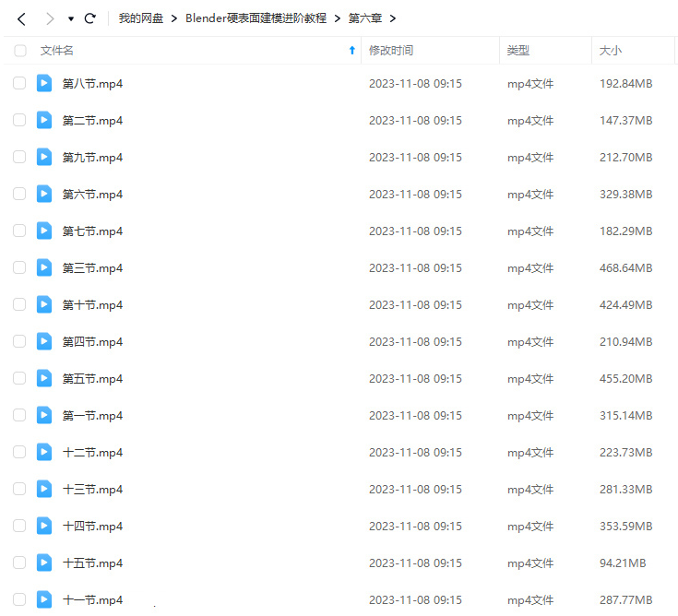This screenshot has height=616, width=678.
Task: Expand arrow after Blender硬表面建模进阶教程 breadcrumb
Action: click(338, 18)
